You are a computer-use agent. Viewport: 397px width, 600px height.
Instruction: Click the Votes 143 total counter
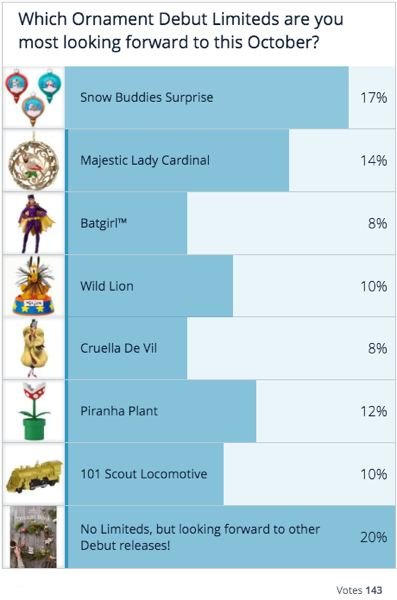tap(359, 590)
